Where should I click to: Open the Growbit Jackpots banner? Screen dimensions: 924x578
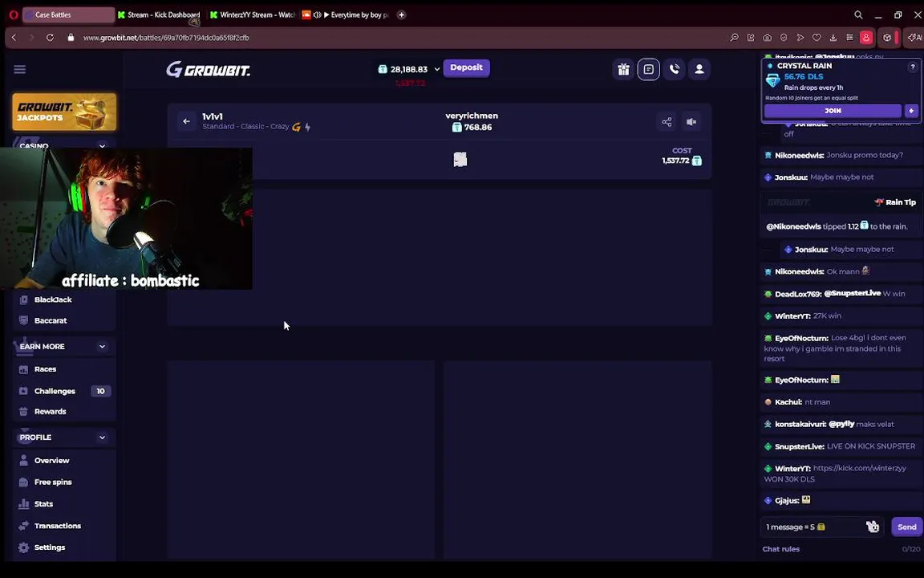pos(64,112)
